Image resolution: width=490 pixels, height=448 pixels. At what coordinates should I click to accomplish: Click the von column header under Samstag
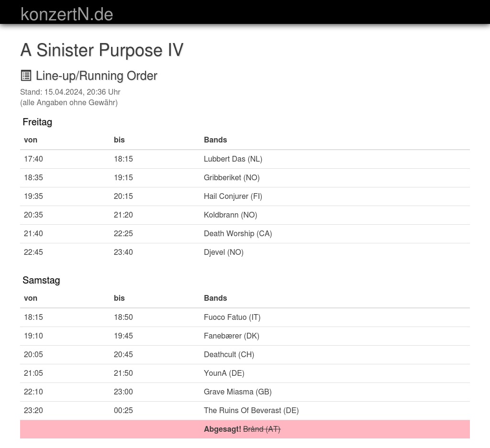coord(31,298)
